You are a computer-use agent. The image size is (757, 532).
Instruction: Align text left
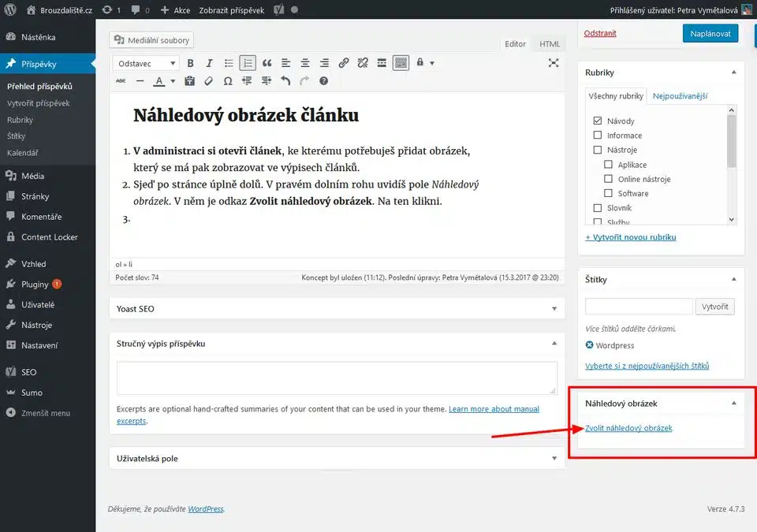point(285,63)
